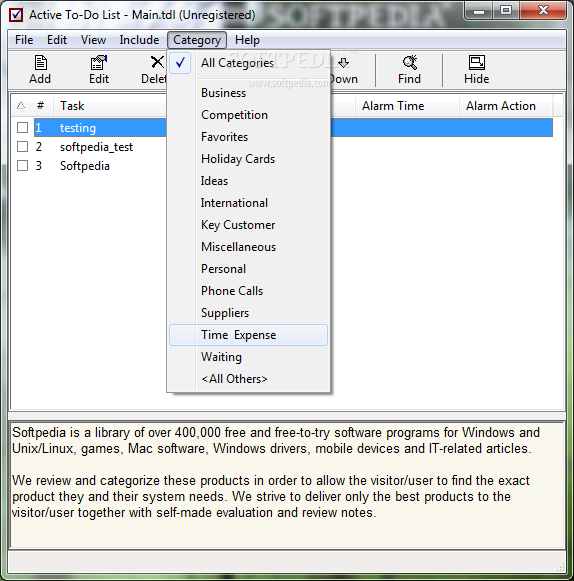The height and width of the screenshot is (581, 574).
Task: Minimize the Active To-Do List window
Action: [479, 10]
